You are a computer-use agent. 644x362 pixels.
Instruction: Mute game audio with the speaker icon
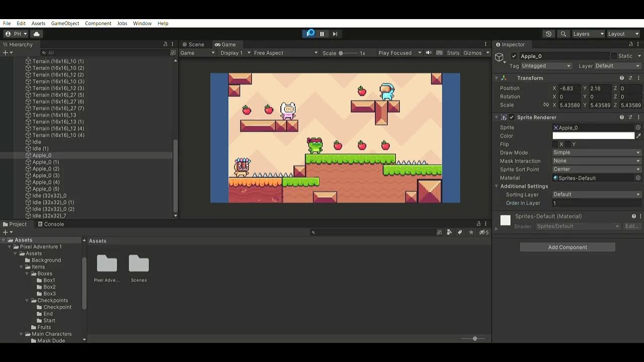point(429,53)
